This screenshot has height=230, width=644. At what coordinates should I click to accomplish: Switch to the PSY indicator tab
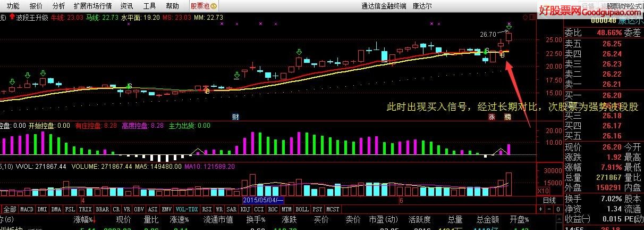click(318, 209)
